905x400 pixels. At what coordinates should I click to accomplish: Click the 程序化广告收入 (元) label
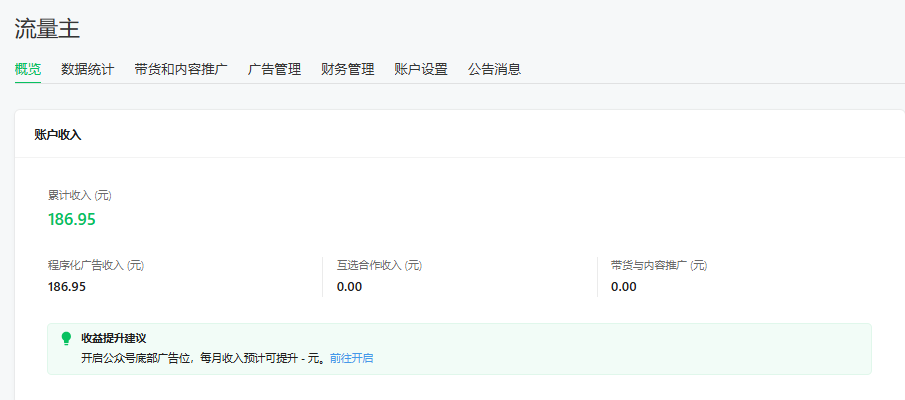click(96, 265)
